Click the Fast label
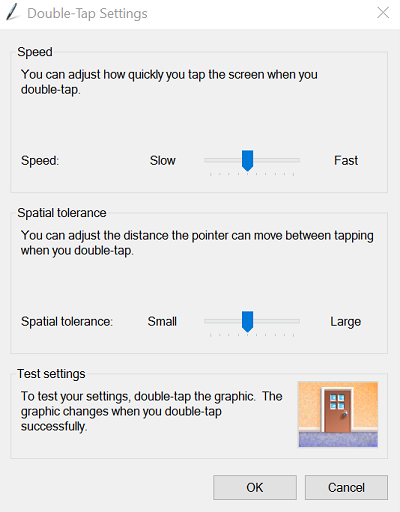The height and width of the screenshot is (512, 400). pyautogui.click(x=346, y=161)
